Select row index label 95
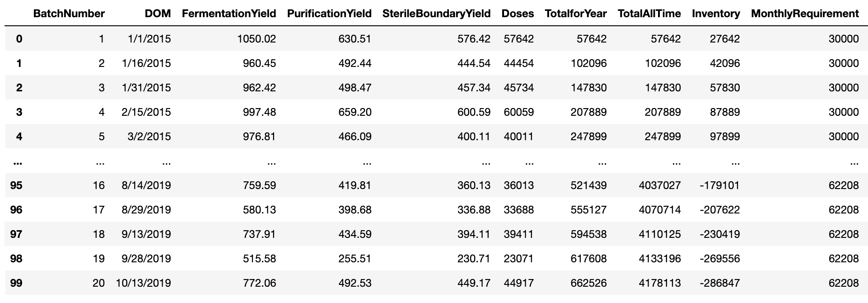 click(x=16, y=185)
